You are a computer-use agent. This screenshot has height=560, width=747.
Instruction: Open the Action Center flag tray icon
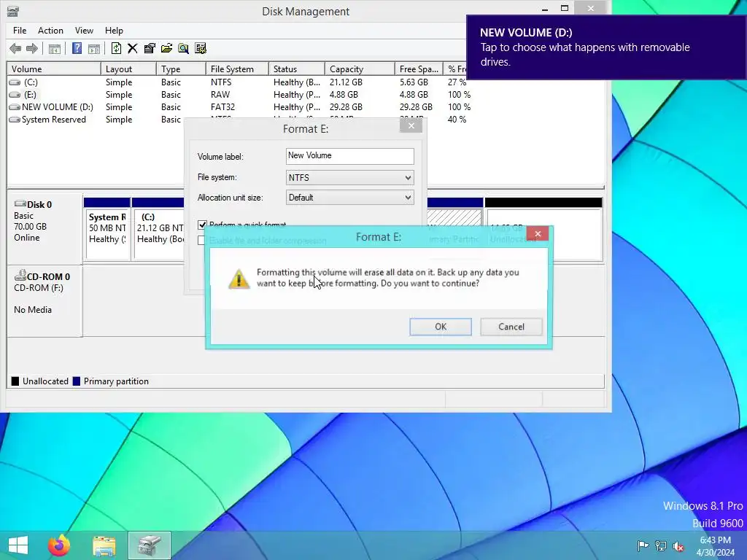pyautogui.click(x=643, y=545)
